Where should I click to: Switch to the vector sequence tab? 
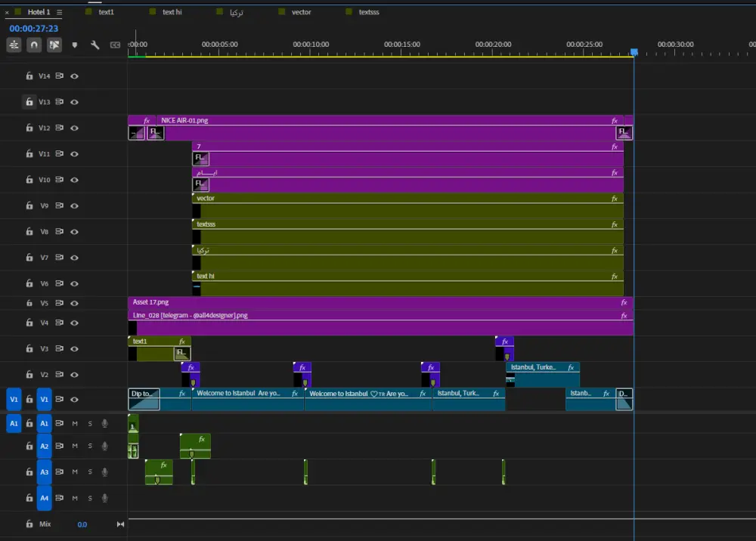pos(301,12)
